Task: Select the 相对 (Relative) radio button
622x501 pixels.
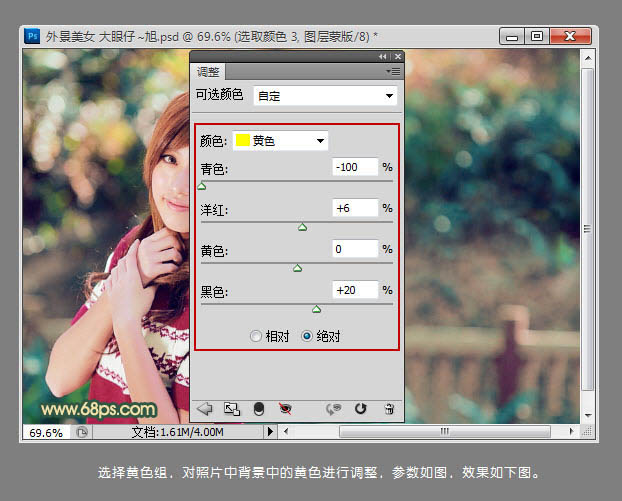Action: [x=256, y=337]
